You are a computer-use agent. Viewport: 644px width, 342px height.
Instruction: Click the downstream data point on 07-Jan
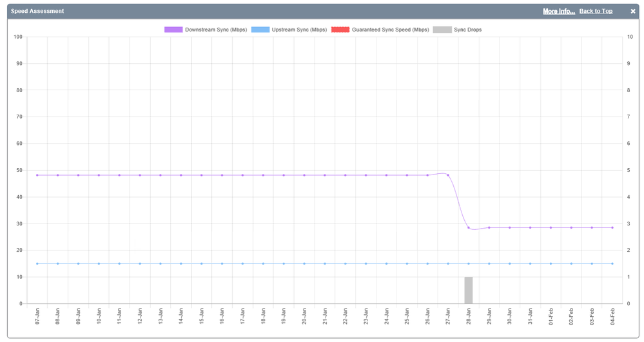click(x=37, y=175)
